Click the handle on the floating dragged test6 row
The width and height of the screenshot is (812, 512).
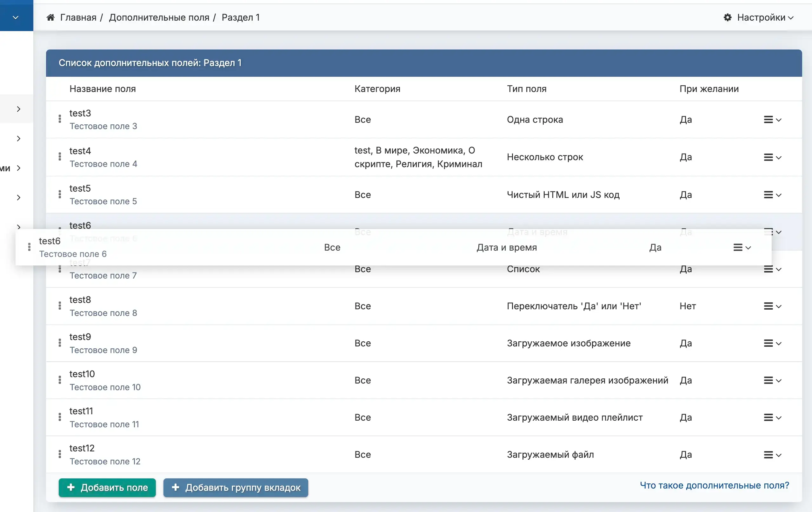[x=29, y=247]
